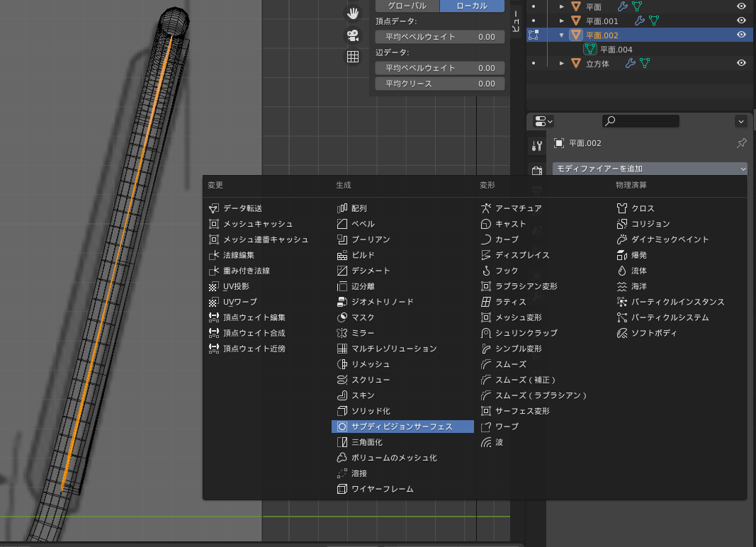756x547 pixels.
Task: Click the ビルド modifier icon
Action: point(342,255)
